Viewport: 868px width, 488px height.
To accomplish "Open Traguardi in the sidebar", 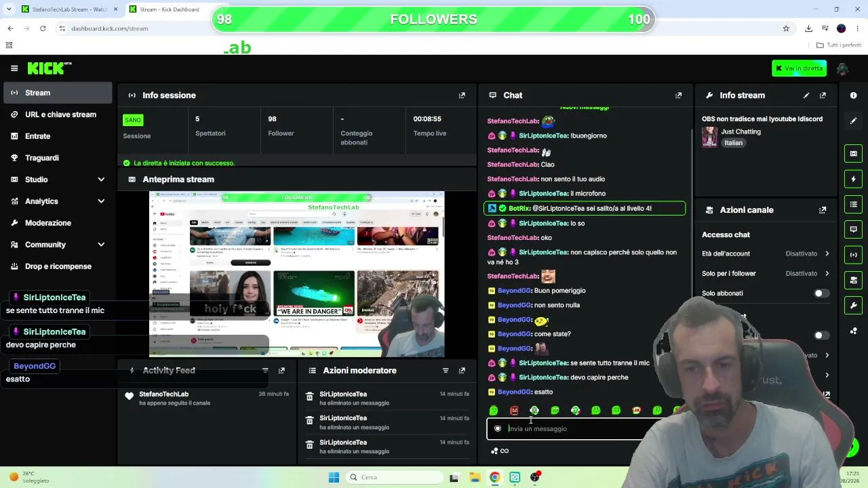I will point(58,158).
